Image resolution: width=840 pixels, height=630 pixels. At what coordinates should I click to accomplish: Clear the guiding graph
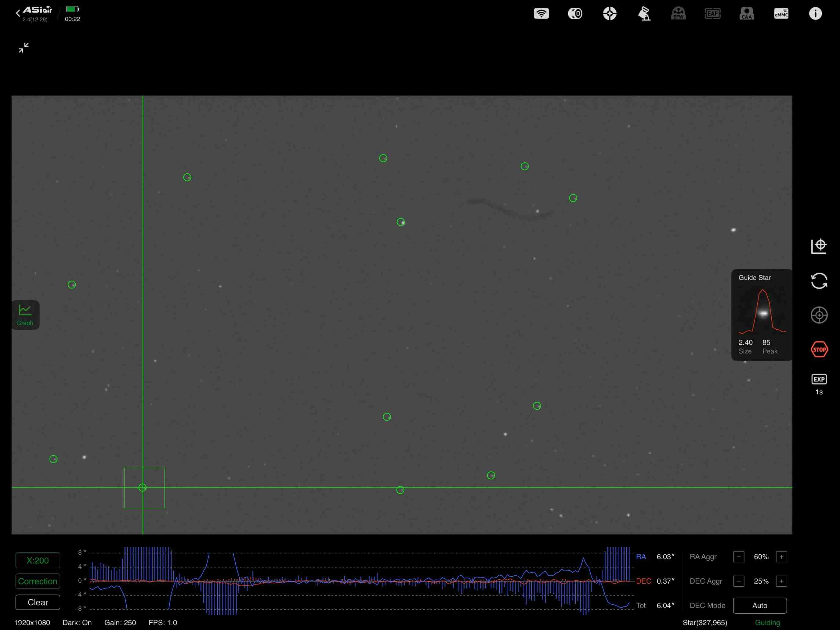click(x=38, y=602)
